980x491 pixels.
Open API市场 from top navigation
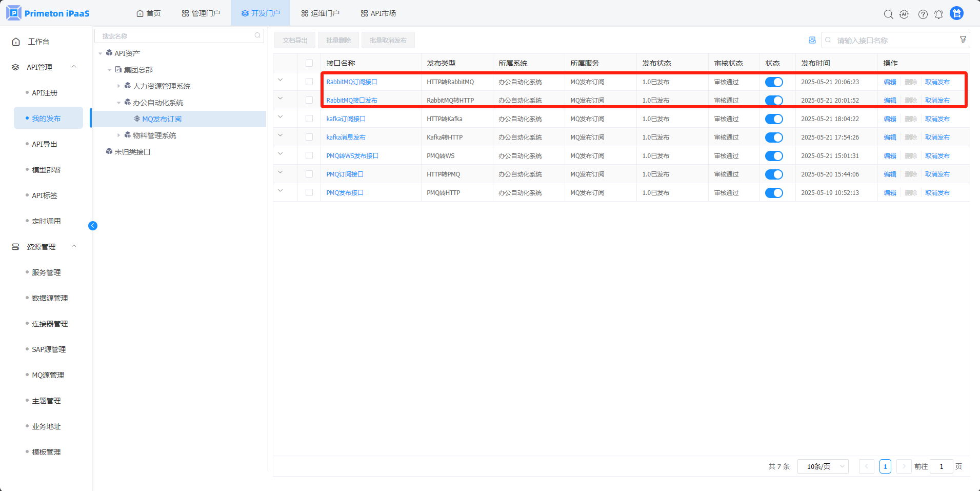coord(378,13)
